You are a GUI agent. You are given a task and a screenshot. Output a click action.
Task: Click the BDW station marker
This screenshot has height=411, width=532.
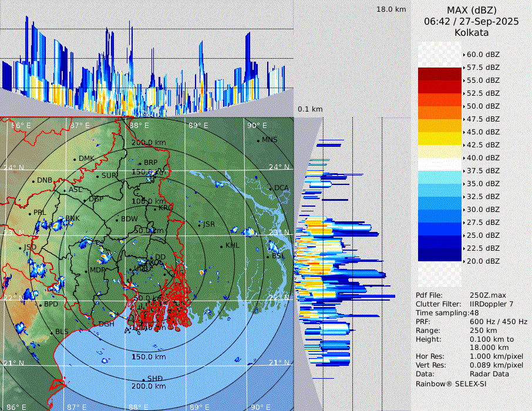point(117,220)
